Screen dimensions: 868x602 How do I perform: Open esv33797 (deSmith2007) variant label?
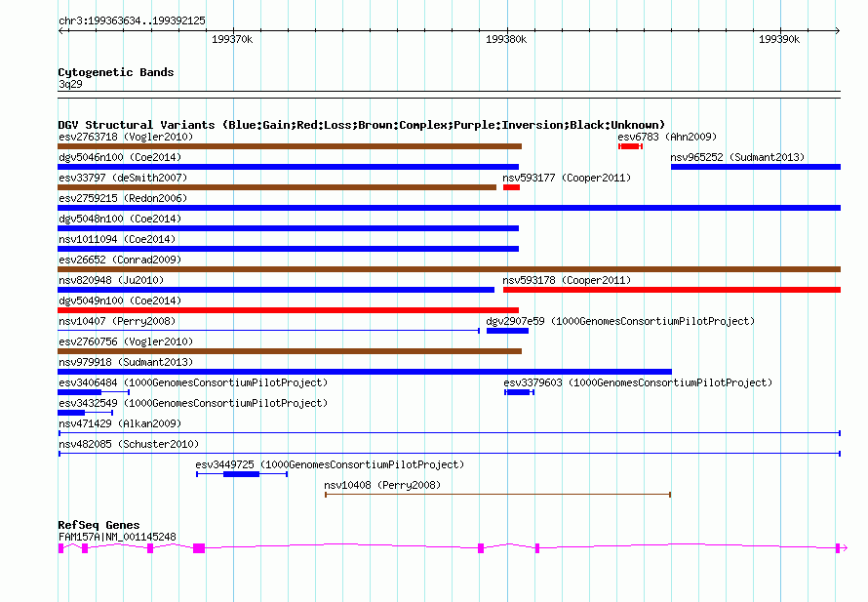(123, 178)
